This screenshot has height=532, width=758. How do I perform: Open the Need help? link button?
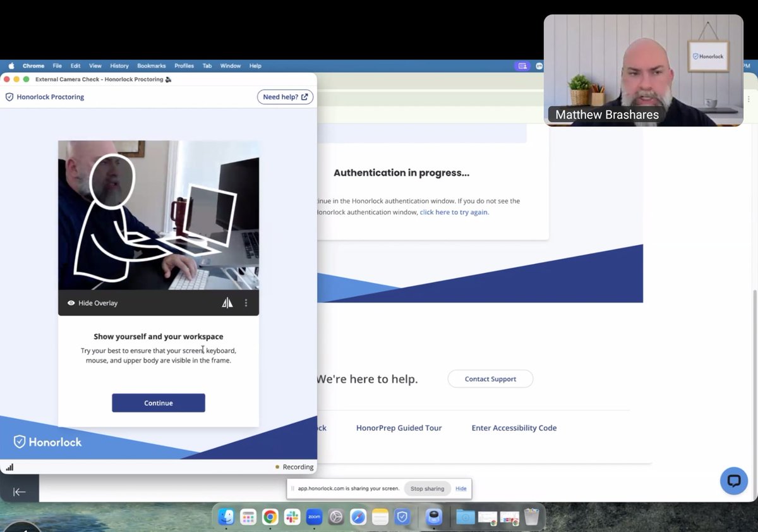pyautogui.click(x=285, y=97)
